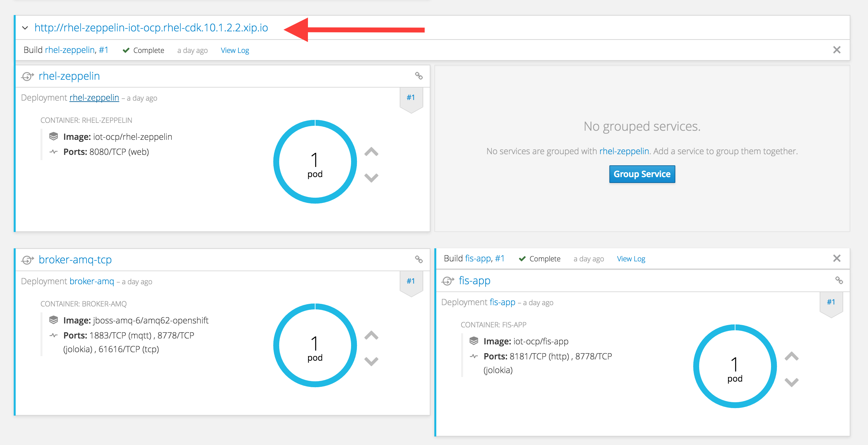View log for fis-app build
Screen dimensions: 868x445
click(x=631, y=258)
